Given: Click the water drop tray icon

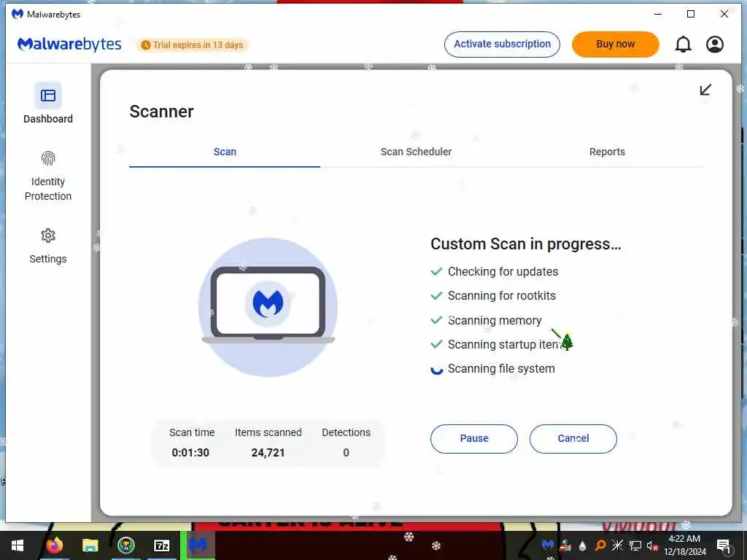Looking at the screenshot, I should click(583, 545).
